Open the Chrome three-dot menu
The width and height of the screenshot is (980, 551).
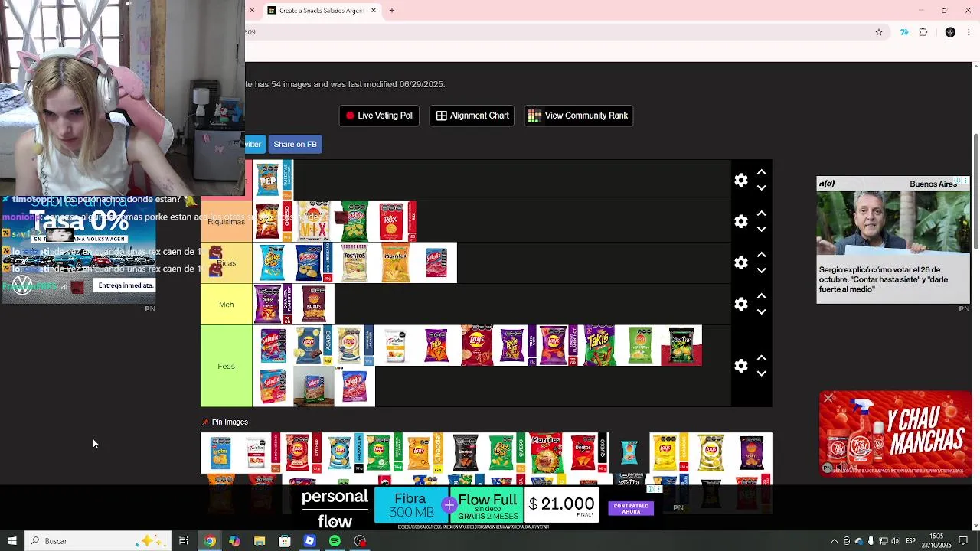969,32
